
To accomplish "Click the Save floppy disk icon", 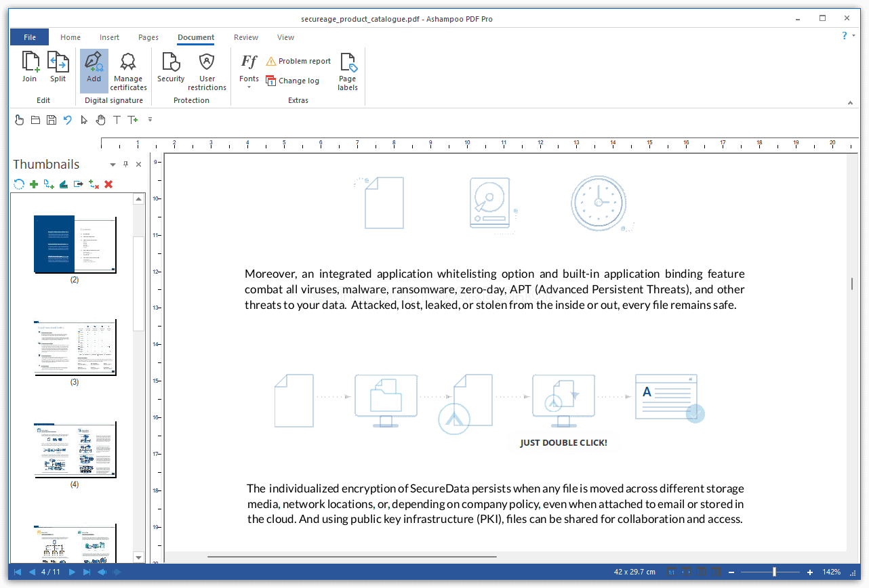I will 52,120.
